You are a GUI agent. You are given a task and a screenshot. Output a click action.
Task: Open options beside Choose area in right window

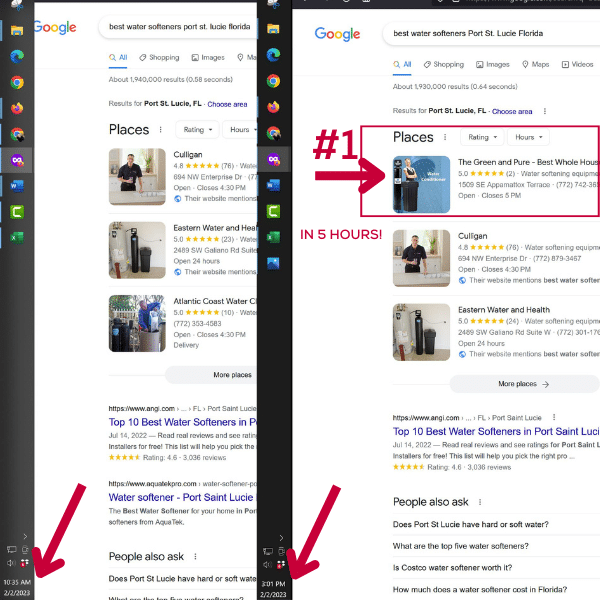coord(545,111)
